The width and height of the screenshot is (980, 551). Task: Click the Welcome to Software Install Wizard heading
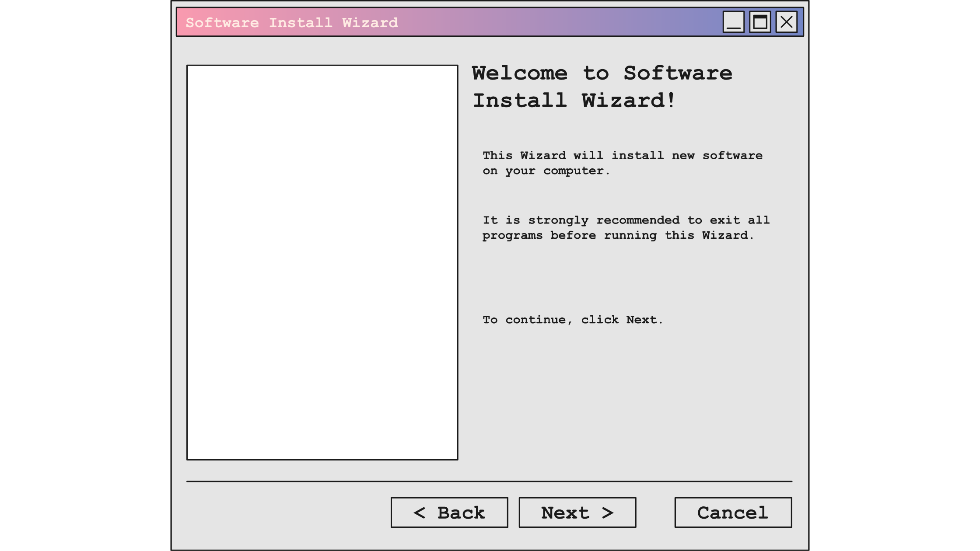[x=602, y=87]
